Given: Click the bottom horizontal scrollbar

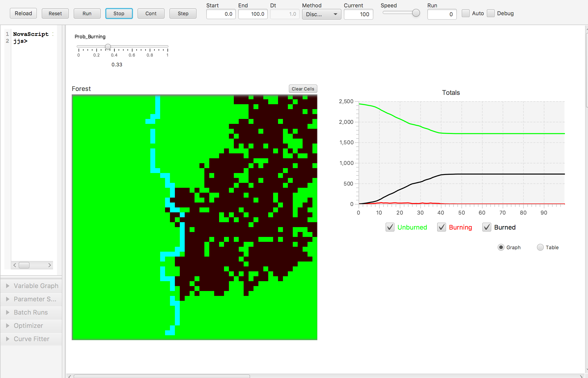Looking at the screenshot, I should [x=162, y=376].
